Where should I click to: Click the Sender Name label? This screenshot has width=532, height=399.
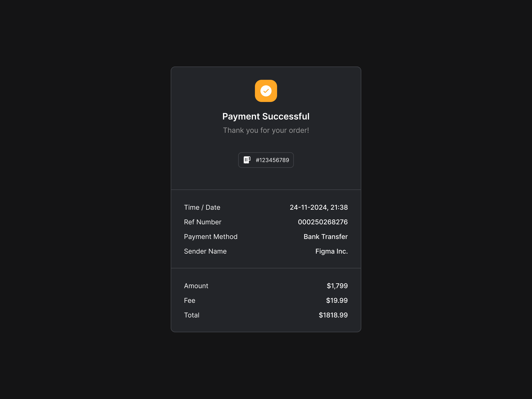pos(205,251)
